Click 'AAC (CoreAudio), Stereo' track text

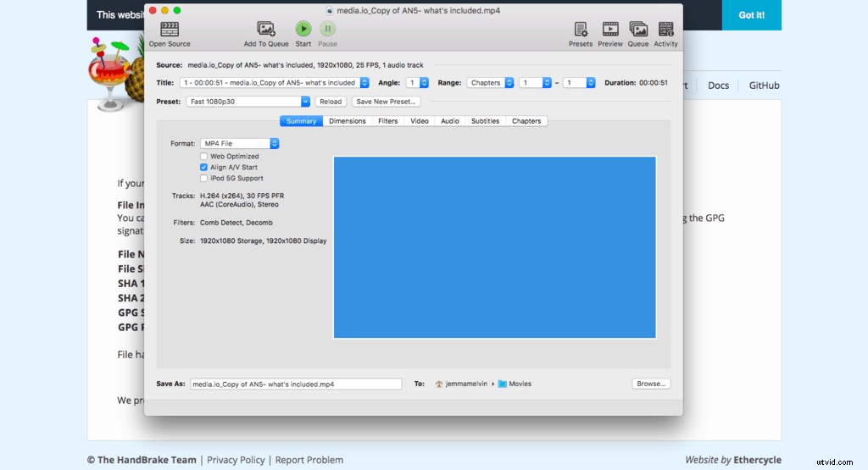(239, 205)
